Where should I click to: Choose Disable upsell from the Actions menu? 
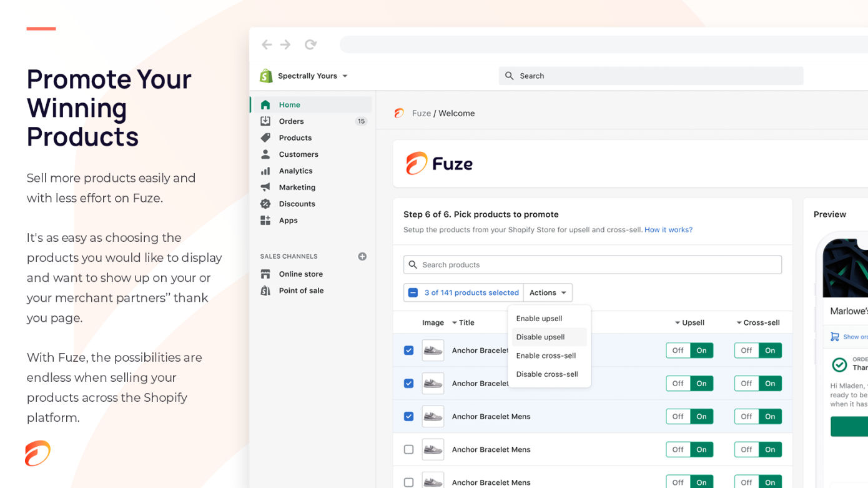(x=541, y=337)
